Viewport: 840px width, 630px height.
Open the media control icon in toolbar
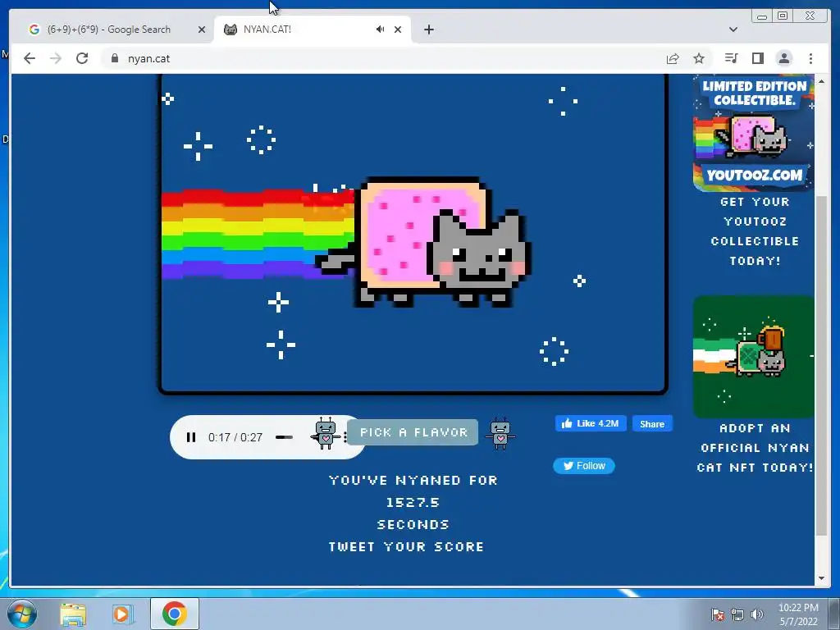(731, 58)
